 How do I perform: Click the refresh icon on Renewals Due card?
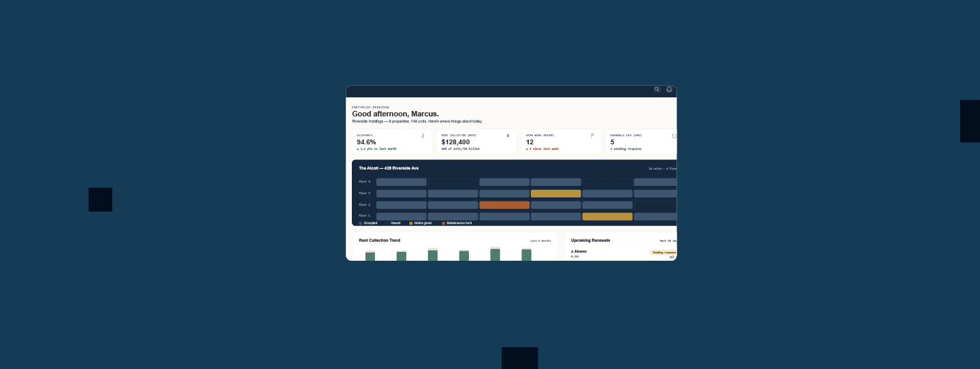[x=674, y=135]
